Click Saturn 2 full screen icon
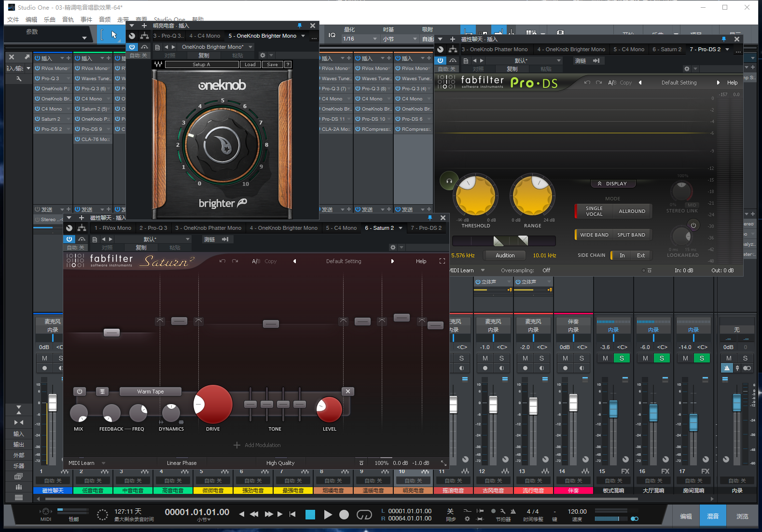This screenshot has width=762, height=532. point(442,261)
